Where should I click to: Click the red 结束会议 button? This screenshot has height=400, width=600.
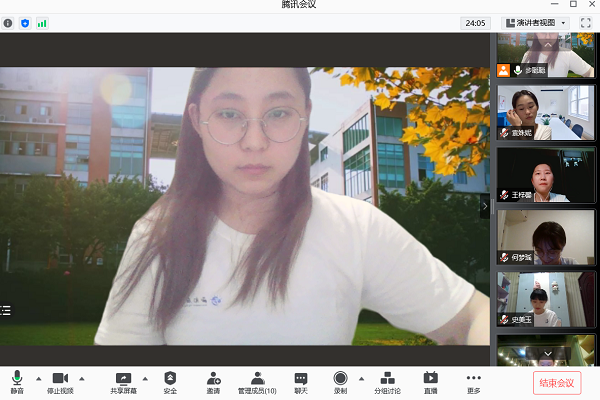[x=556, y=382]
